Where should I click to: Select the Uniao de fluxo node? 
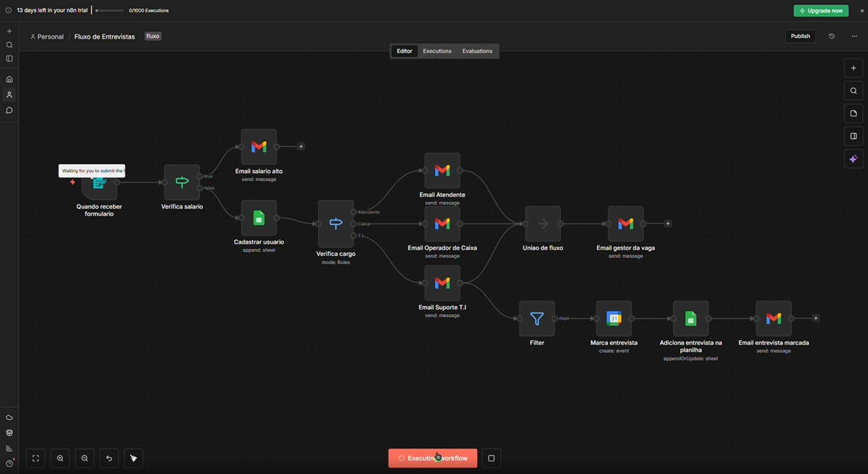pos(543,224)
